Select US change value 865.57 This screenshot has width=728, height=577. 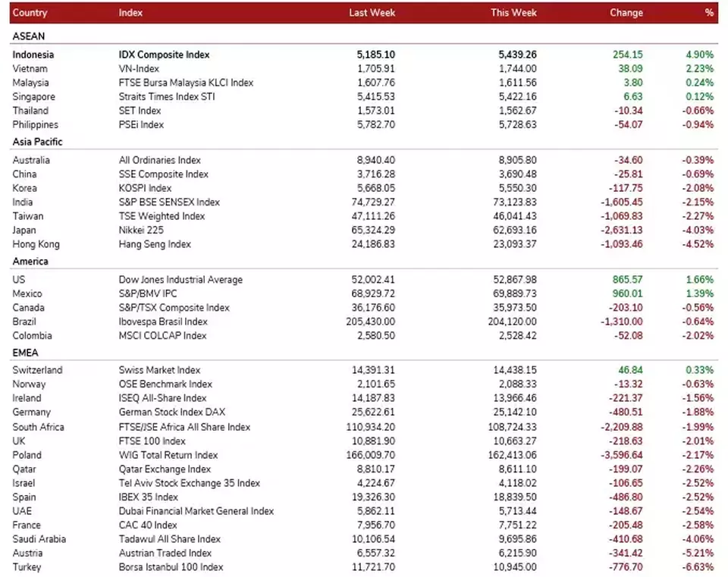point(628,280)
